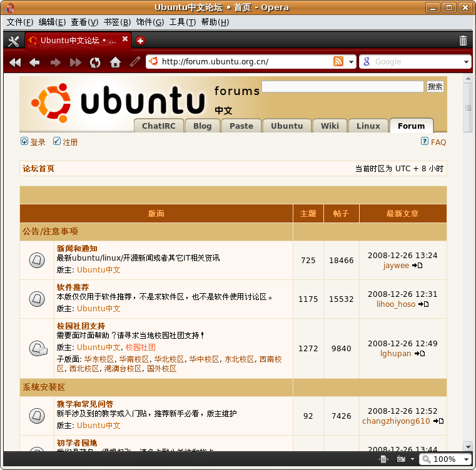Open the 编辑(E) menu
Viewport: 476px width, 470px height.
click(x=52, y=22)
